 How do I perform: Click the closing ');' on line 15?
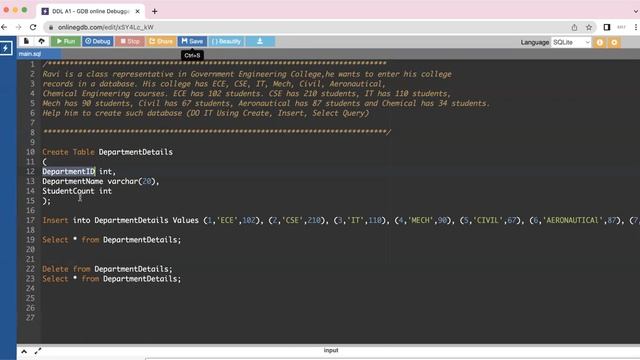click(47, 201)
